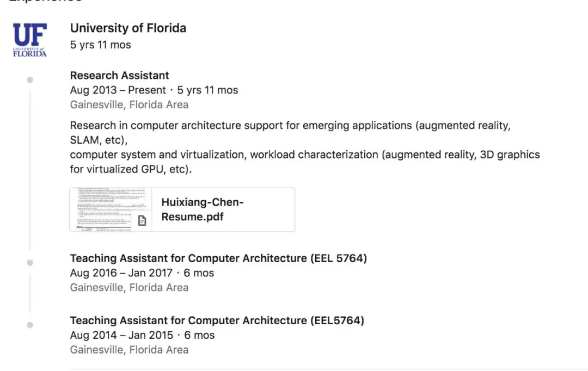Select the Research Assistant position title
Viewport: 588px width, 371px height.
(x=120, y=75)
